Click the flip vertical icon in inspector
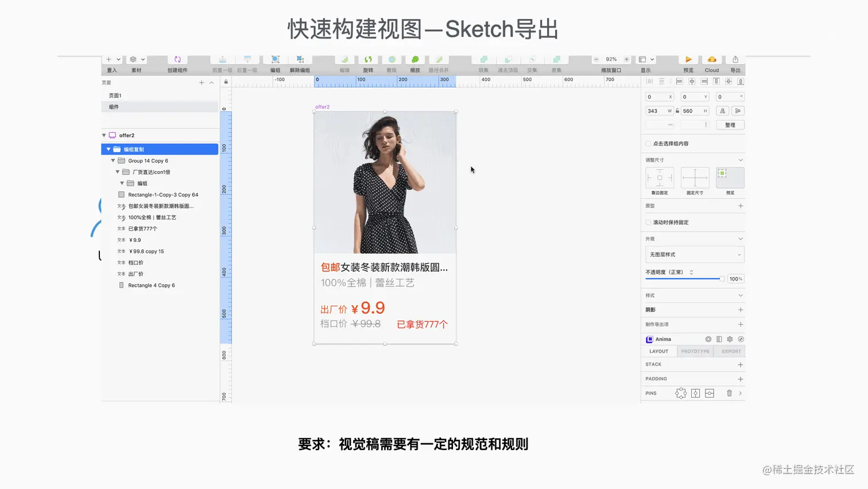The width and height of the screenshot is (868, 489). pos(738,111)
